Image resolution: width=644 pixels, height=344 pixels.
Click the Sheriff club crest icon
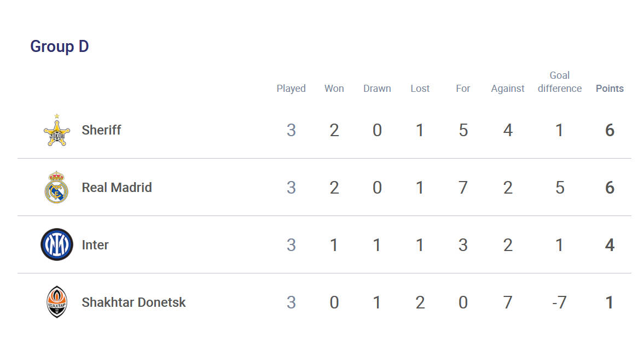(57, 130)
